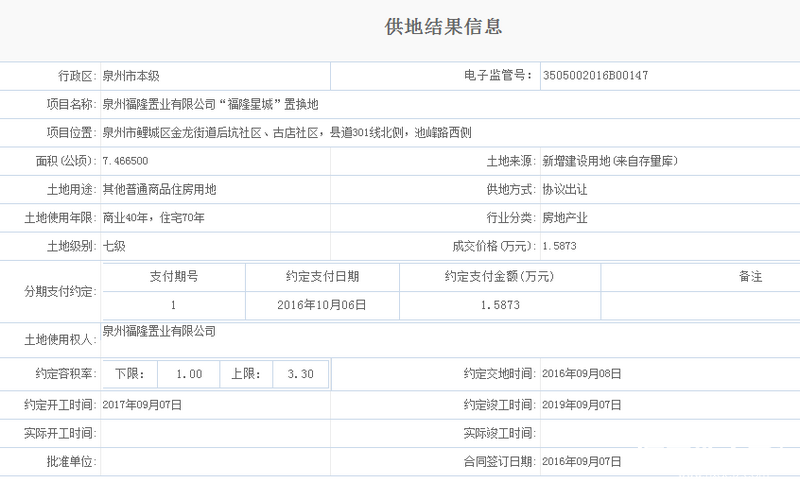This screenshot has height=483, width=800.
Task: Click land user 泉州福隆置业有限公司 in 土地使用权人 row
Action: tap(159, 332)
